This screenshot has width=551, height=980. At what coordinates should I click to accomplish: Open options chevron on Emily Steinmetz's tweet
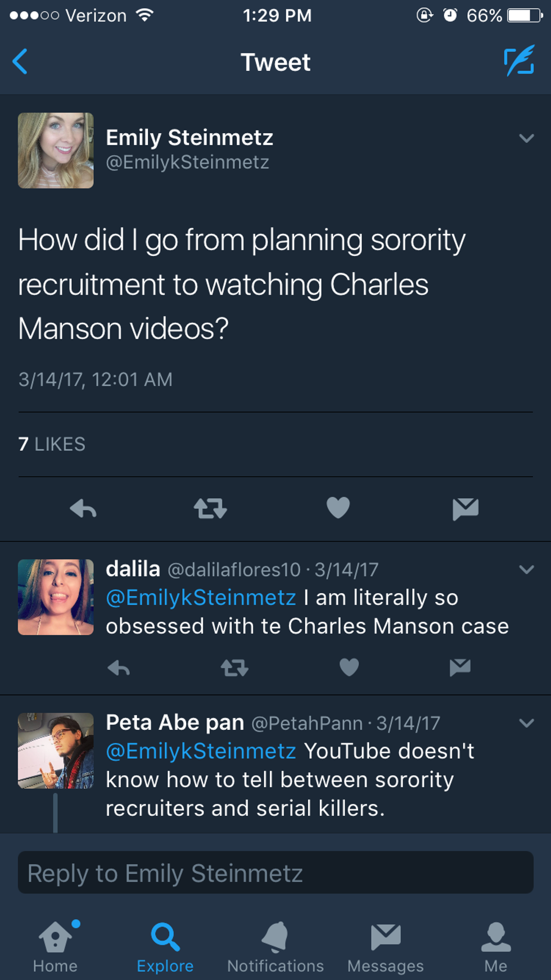[526, 138]
